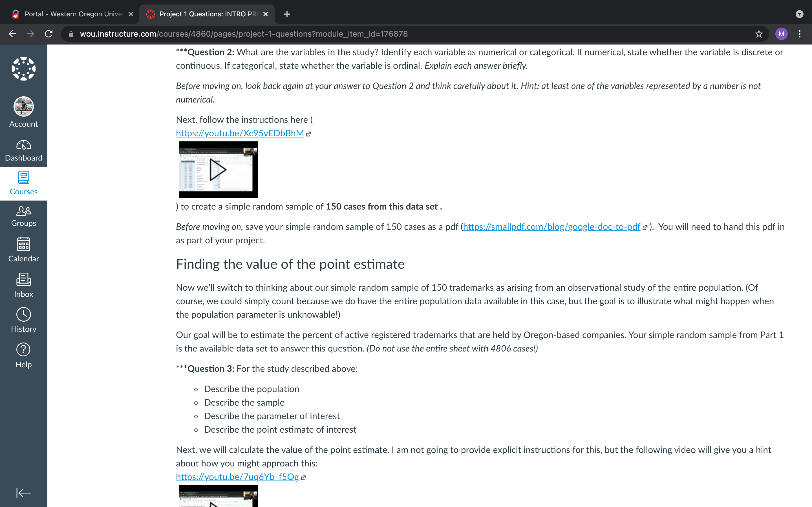Bookmark this page with the star
Image resolution: width=812 pixels, height=507 pixels.
click(x=759, y=34)
